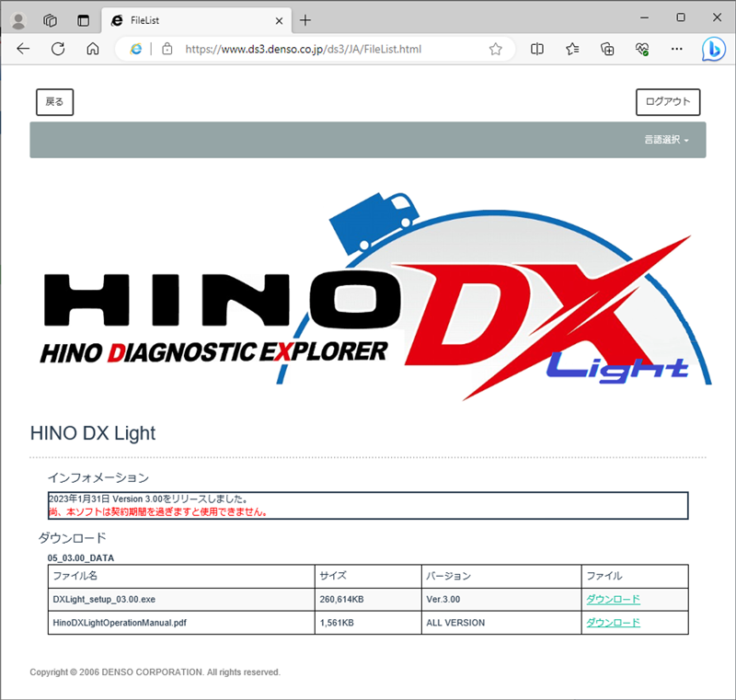Viewport: 736px width, 700px height.
Task: Open the browser profile icon
Action: click(18, 21)
